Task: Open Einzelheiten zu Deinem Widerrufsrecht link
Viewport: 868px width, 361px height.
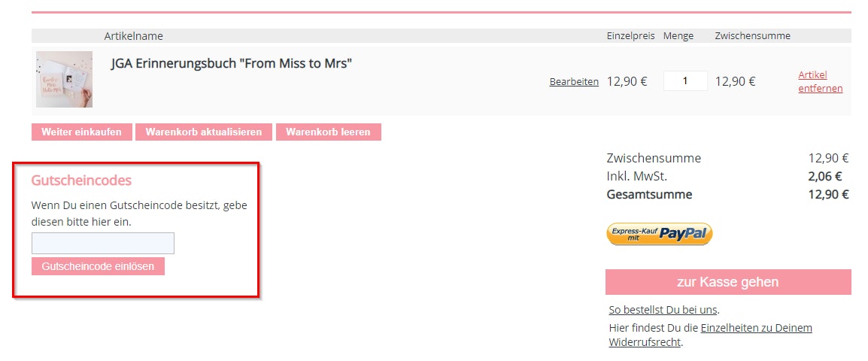Action: tap(711, 335)
